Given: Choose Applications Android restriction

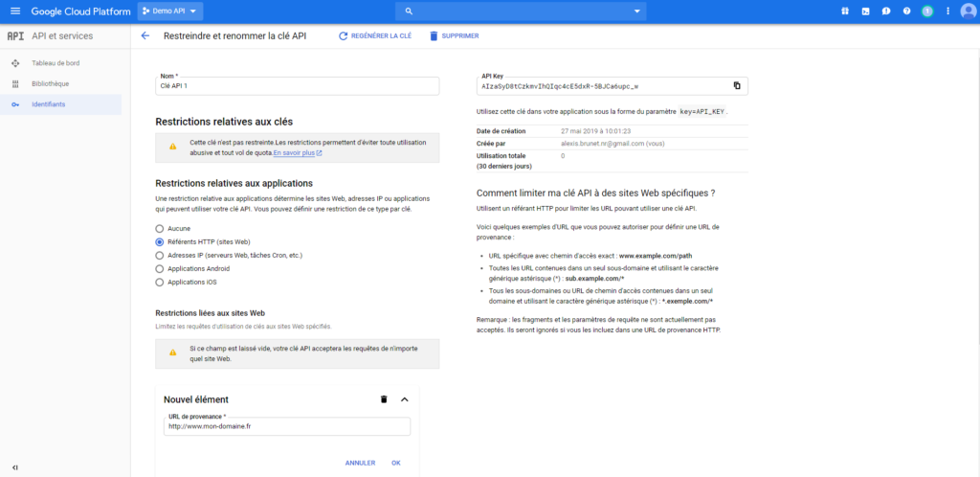Looking at the screenshot, I should [x=160, y=269].
